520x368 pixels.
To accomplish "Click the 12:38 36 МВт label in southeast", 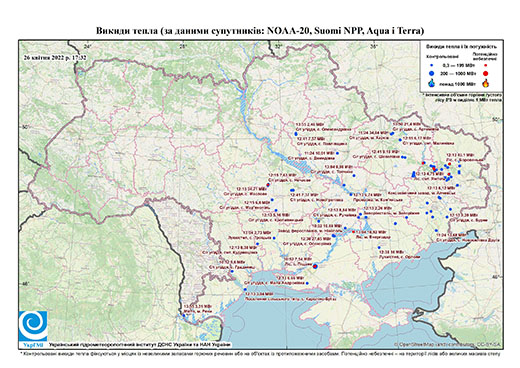I will click(x=391, y=252).
